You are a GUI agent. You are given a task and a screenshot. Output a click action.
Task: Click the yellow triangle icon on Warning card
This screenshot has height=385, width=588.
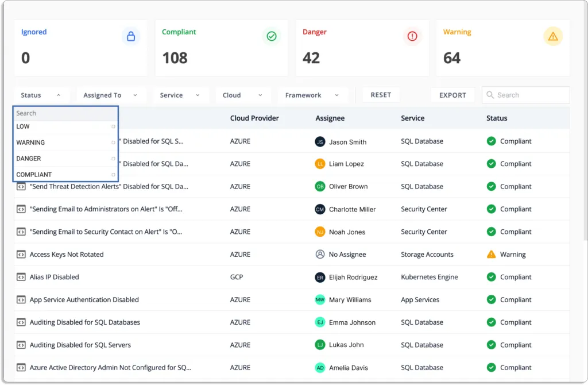click(x=553, y=36)
